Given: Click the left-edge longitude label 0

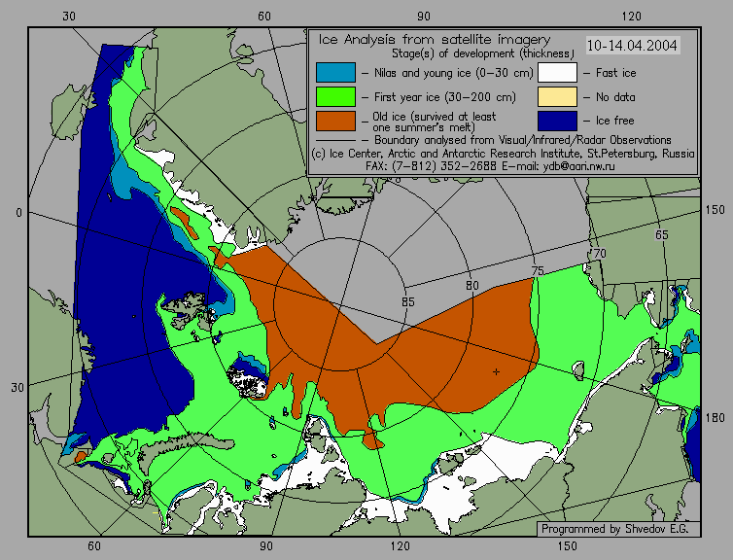Looking at the screenshot, I should click(x=18, y=213).
